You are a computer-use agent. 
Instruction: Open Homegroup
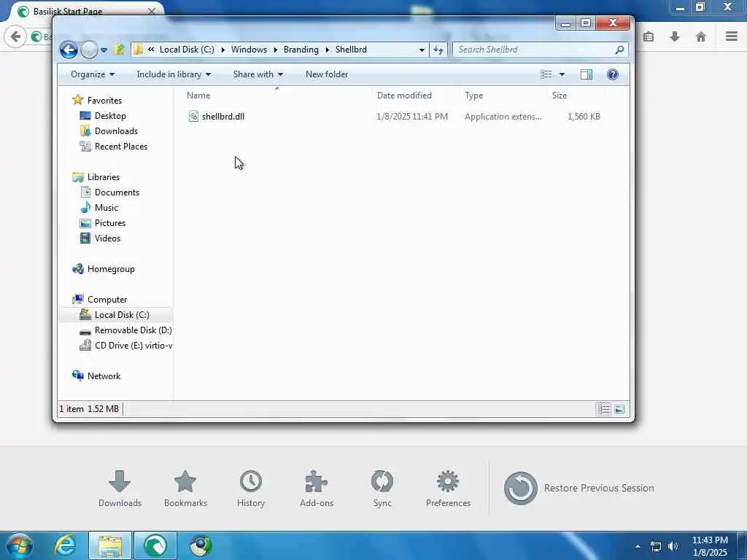[x=111, y=269]
